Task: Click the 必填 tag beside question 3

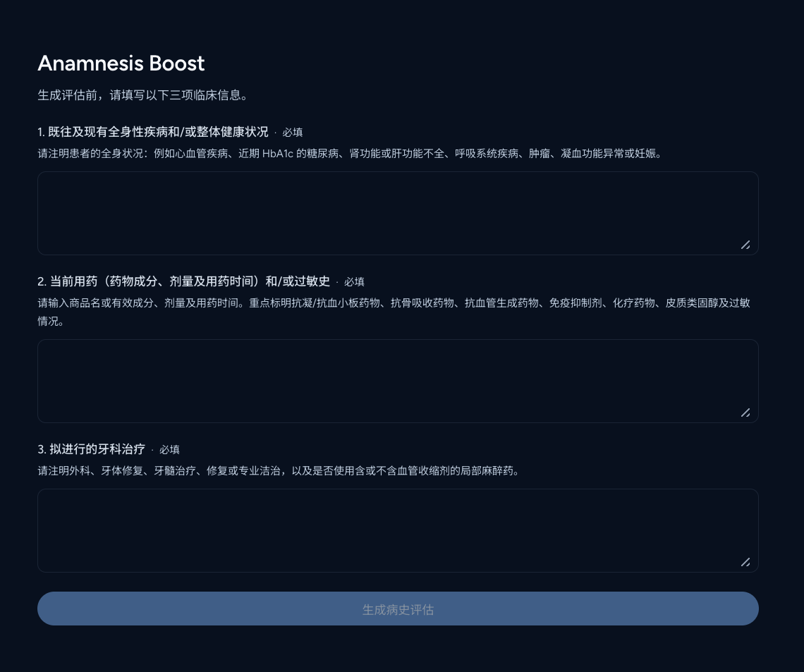Action: (169, 450)
